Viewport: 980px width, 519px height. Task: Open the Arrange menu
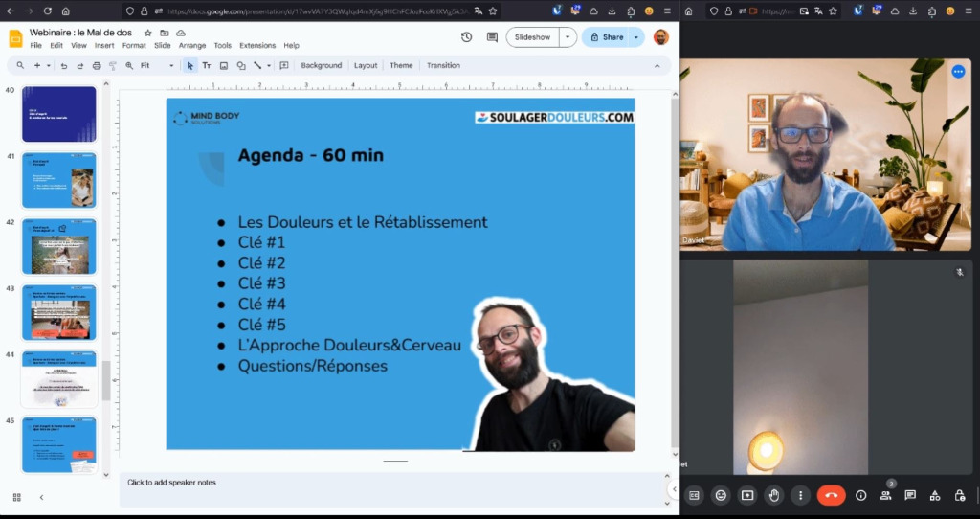point(192,45)
